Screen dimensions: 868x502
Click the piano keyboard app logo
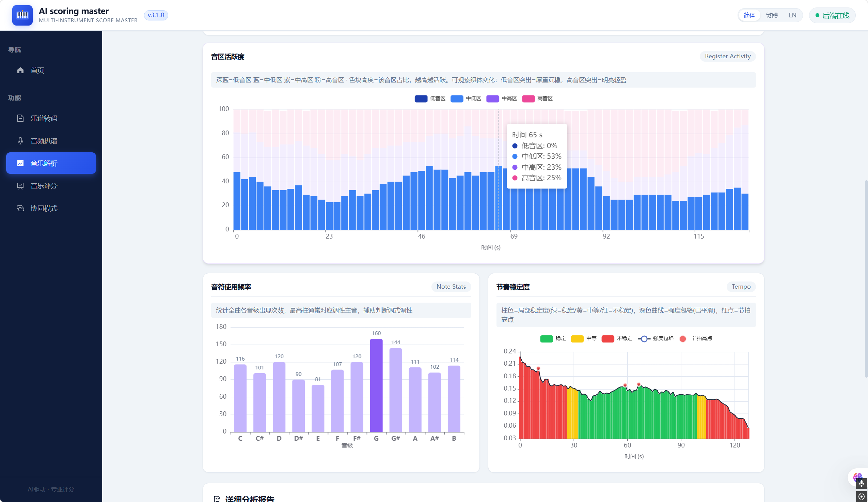point(22,15)
